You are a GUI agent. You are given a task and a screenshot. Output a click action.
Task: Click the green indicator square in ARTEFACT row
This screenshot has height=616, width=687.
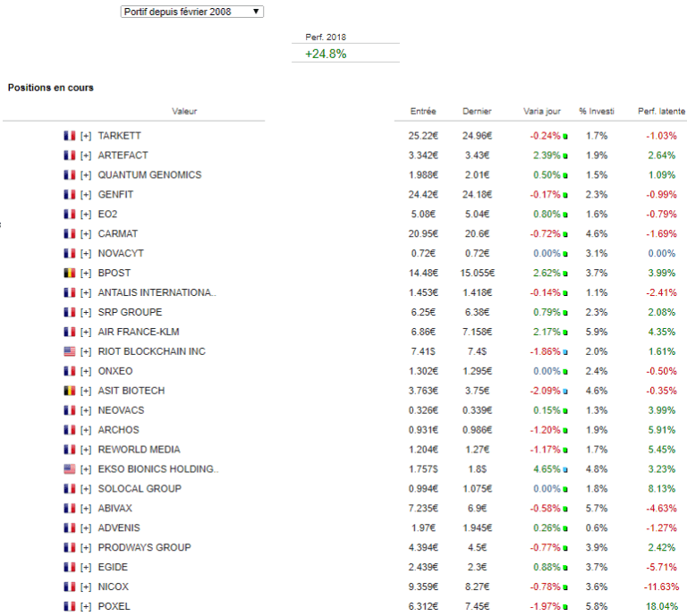click(x=565, y=156)
